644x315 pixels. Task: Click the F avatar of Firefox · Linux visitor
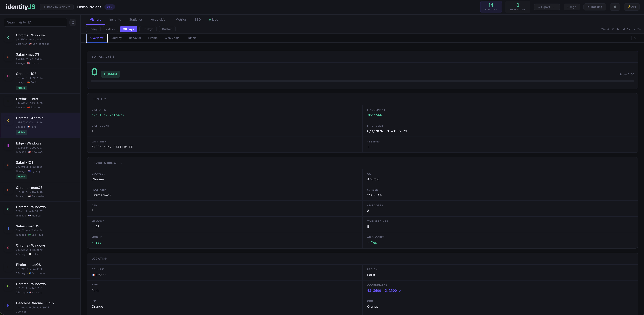pyautogui.click(x=8, y=101)
